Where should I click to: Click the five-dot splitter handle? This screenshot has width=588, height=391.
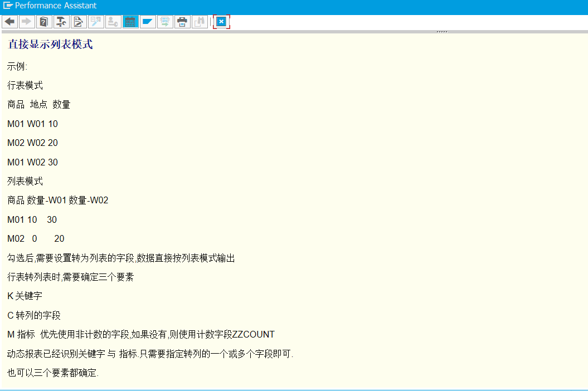[442, 32]
